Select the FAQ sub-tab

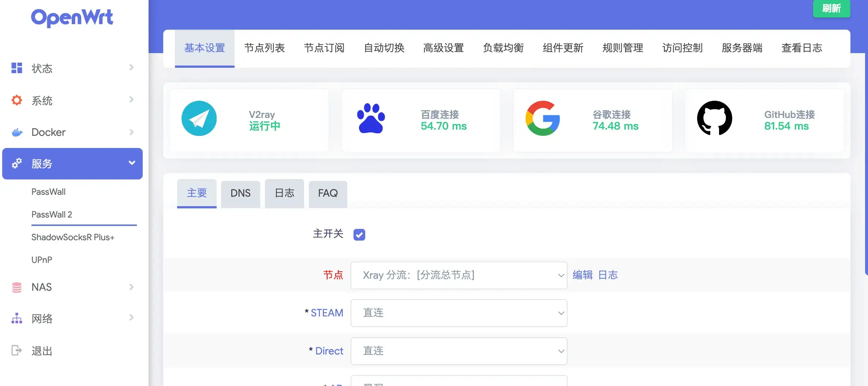pyautogui.click(x=328, y=194)
